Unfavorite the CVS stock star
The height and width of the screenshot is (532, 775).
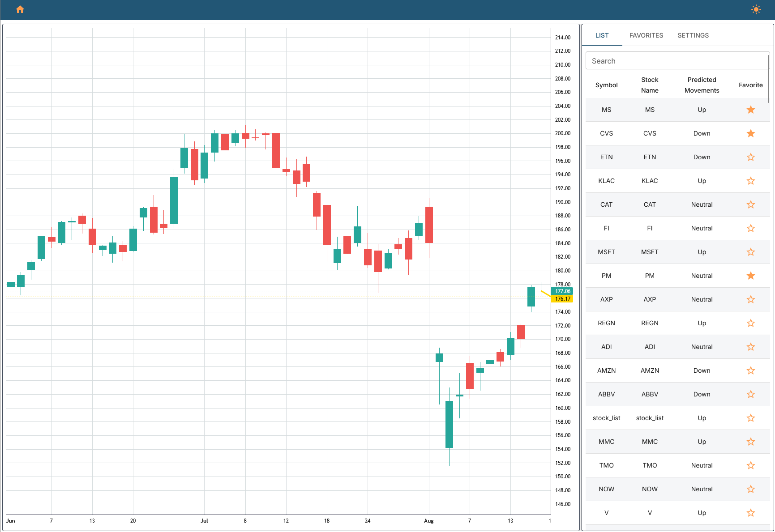[x=750, y=133]
